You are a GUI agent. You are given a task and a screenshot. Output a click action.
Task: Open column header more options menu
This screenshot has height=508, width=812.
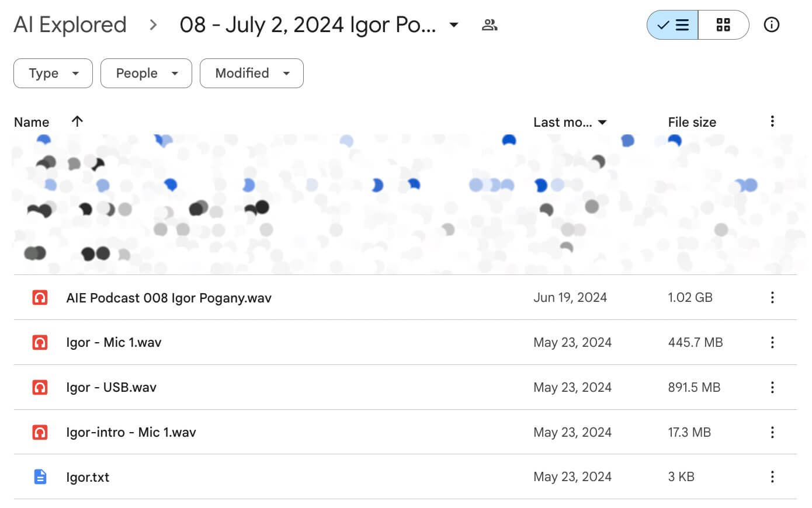tap(772, 121)
